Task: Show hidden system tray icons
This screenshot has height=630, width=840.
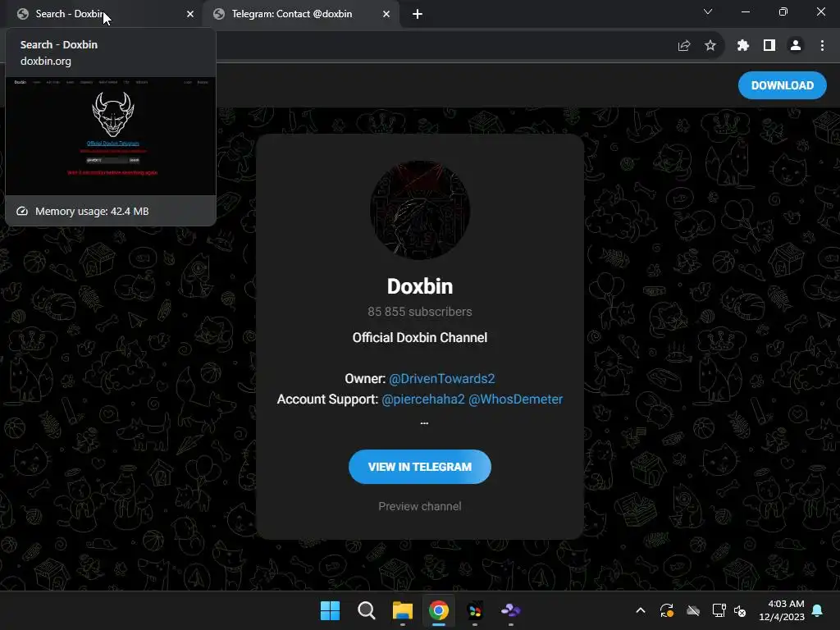Action: click(x=640, y=610)
